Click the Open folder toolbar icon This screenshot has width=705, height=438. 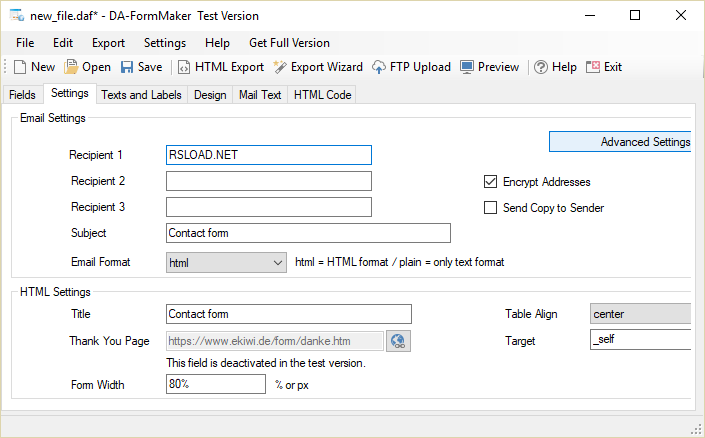[72, 67]
